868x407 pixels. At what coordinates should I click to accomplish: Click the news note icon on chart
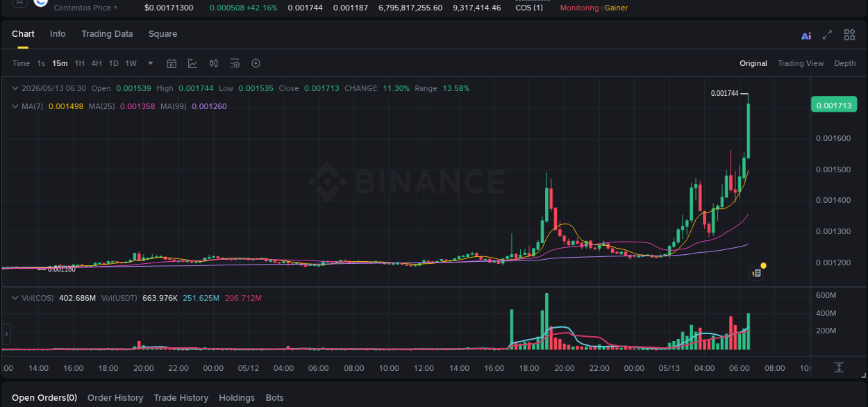[x=757, y=274]
